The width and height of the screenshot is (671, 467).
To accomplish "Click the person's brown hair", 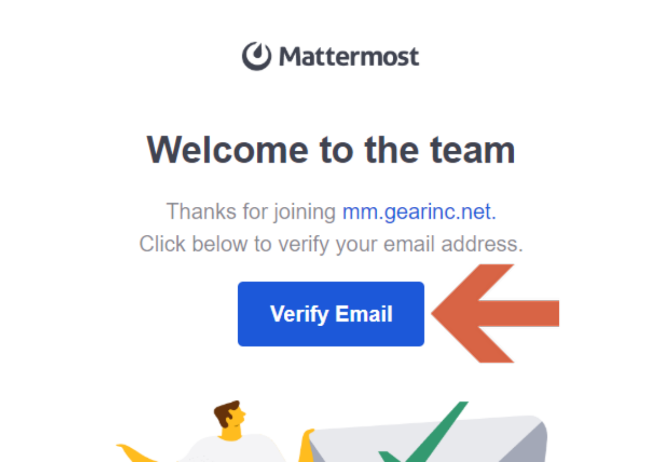I will point(227,412).
